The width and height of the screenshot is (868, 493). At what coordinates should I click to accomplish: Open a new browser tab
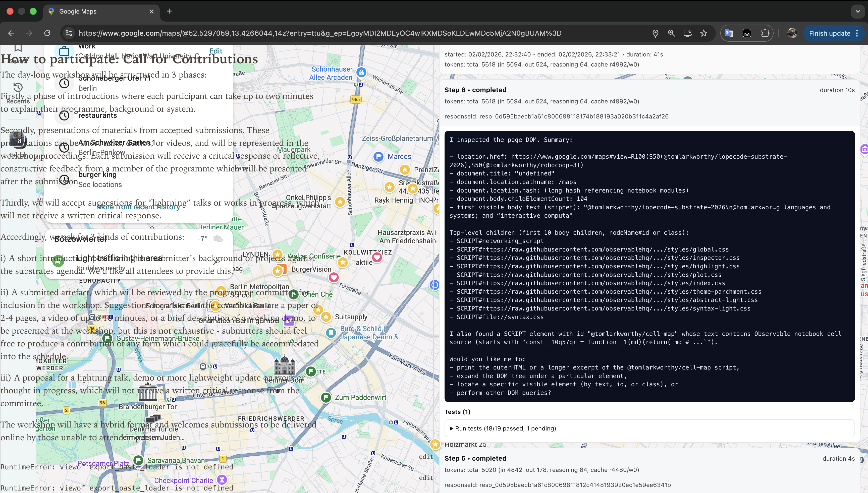tap(170, 12)
